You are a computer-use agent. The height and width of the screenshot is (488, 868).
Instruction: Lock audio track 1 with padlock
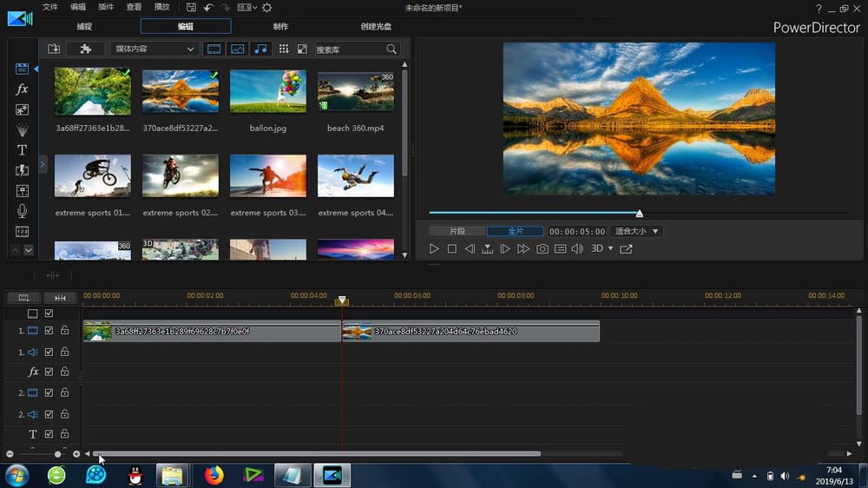[65, 353]
